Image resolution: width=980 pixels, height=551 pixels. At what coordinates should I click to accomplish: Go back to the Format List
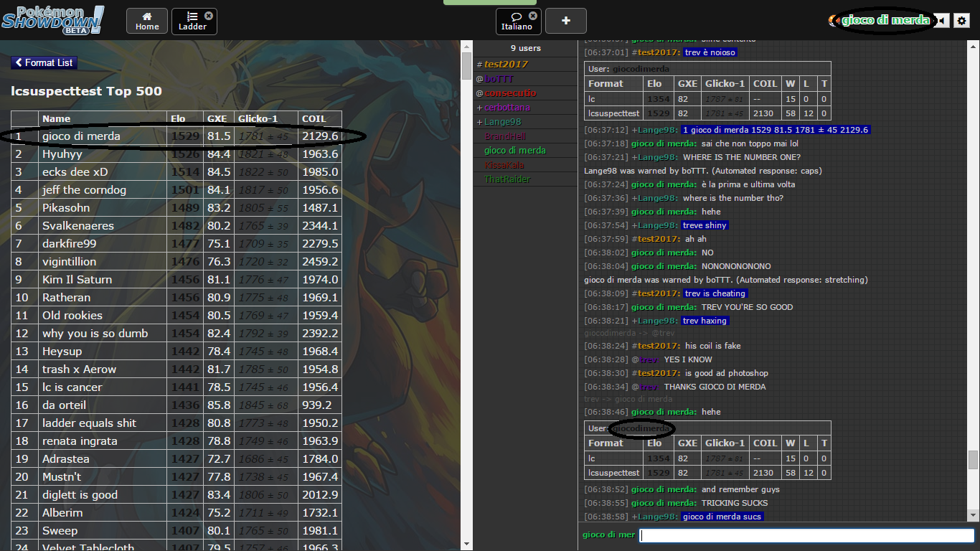(x=44, y=62)
